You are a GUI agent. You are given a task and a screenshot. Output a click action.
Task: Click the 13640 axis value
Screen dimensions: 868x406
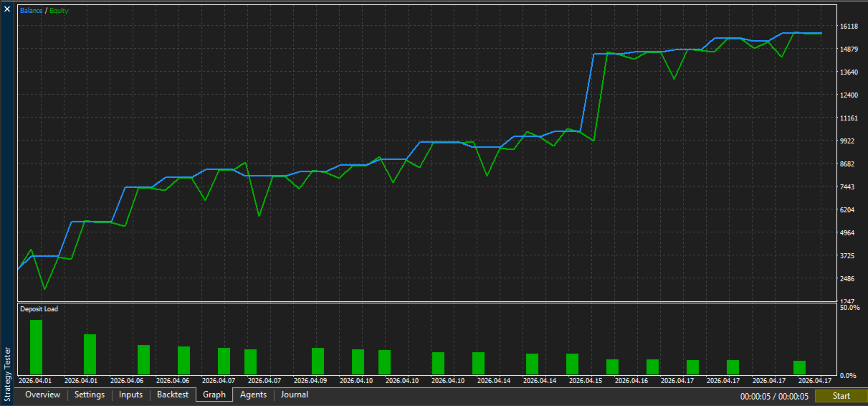point(849,72)
